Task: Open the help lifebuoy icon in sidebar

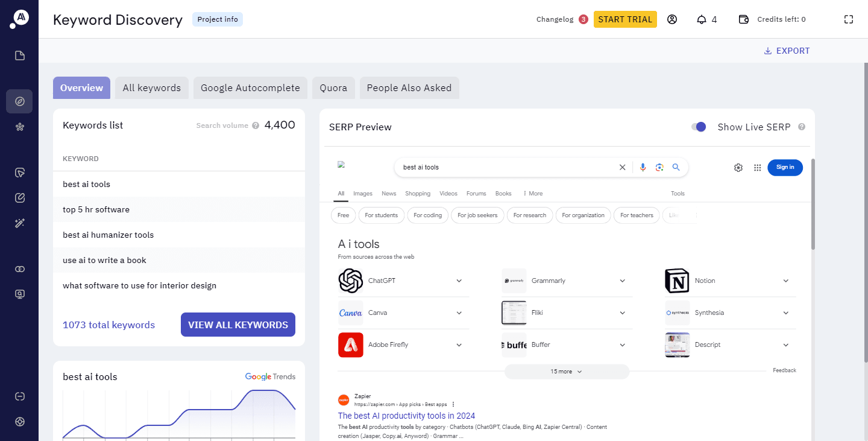Action: (x=19, y=422)
